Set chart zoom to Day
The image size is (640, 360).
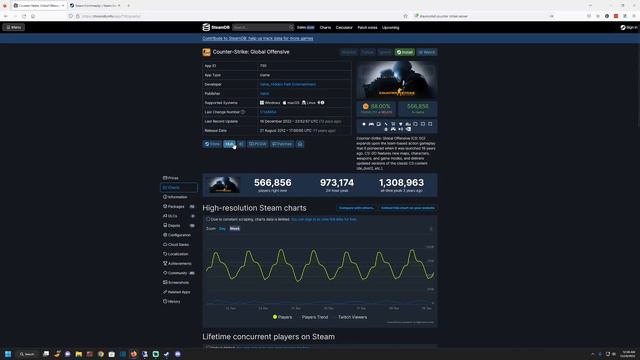[x=222, y=229]
